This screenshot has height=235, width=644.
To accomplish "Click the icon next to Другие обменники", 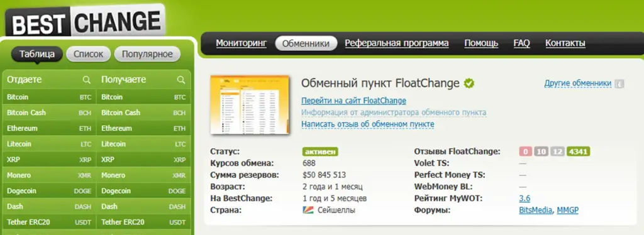I will point(619,84).
